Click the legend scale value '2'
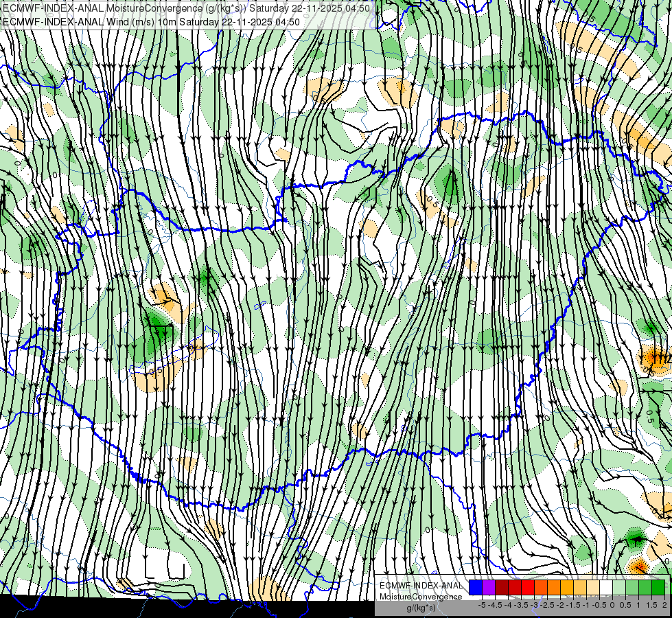The height and width of the screenshot is (618, 672). [x=664, y=605]
